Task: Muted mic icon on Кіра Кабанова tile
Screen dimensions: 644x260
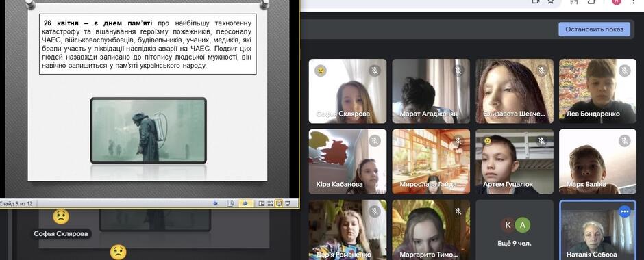Action: click(374, 141)
